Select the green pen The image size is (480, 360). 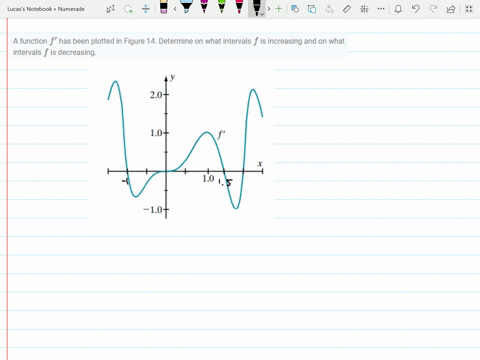(222, 7)
